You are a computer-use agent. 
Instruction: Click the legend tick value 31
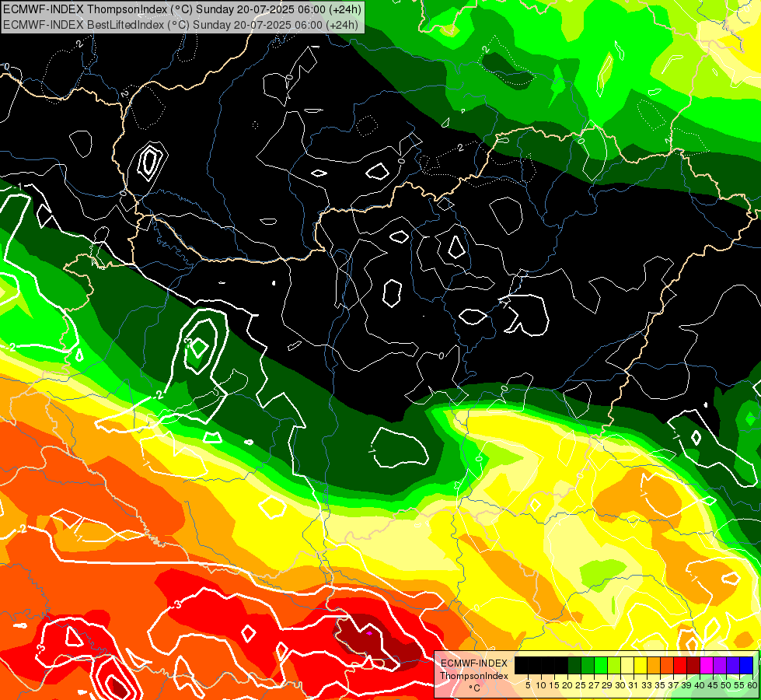(634, 685)
